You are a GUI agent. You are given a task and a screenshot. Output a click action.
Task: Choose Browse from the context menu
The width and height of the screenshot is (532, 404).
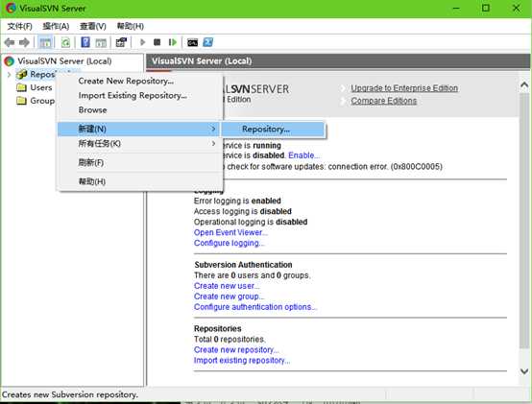pyautogui.click(x=140, y=110)
